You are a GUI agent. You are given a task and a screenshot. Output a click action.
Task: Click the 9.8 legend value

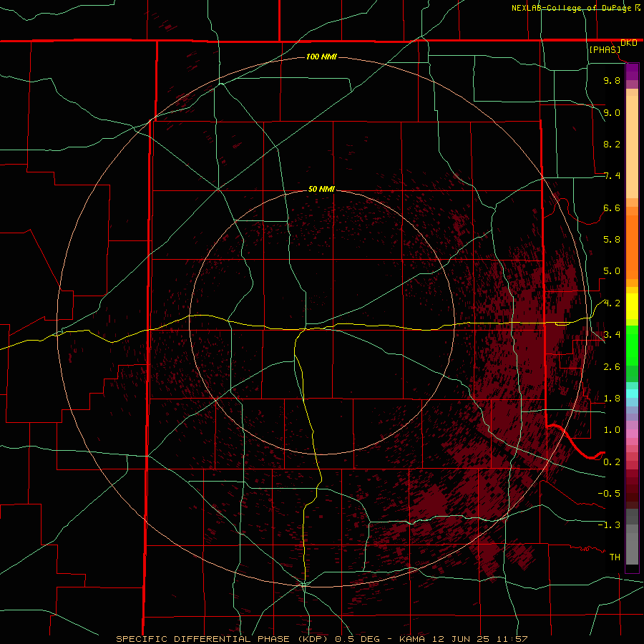[x=612, y=80]
